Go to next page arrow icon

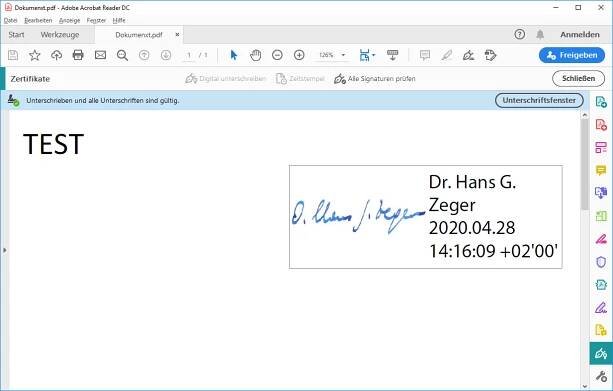point(166,55)
